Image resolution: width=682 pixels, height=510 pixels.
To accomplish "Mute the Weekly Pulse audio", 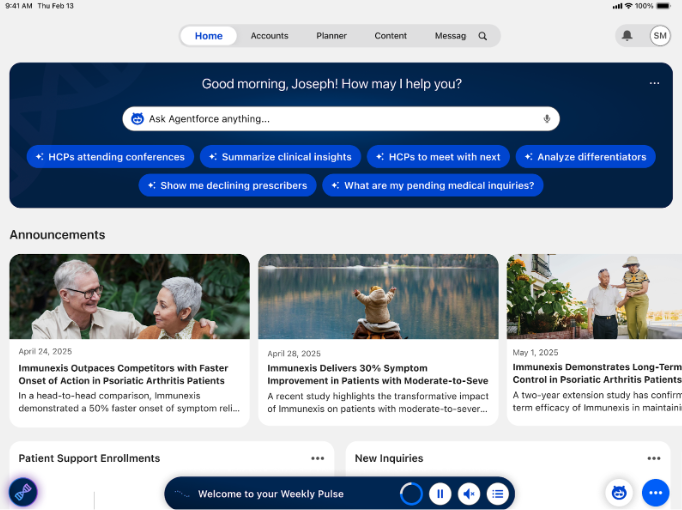I will (x=469, y=493).
